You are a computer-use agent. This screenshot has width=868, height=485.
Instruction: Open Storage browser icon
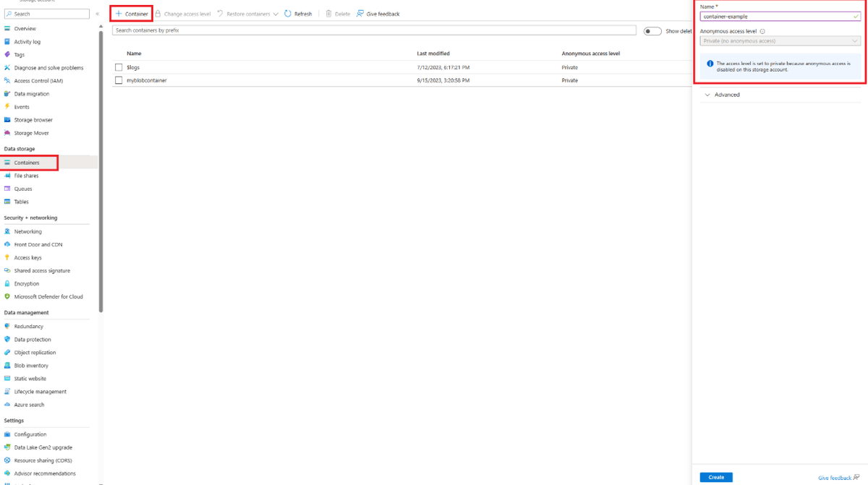(7, 120)
